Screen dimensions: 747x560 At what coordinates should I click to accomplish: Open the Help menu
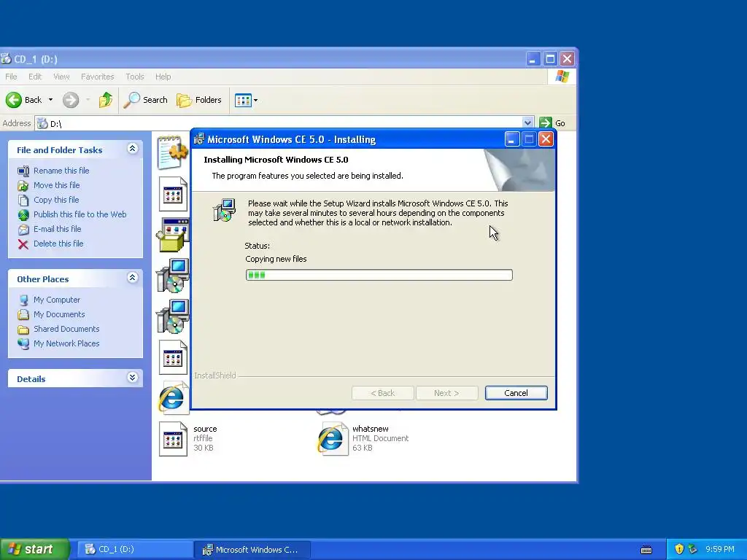pyautogui.click(x=163, y=77)
